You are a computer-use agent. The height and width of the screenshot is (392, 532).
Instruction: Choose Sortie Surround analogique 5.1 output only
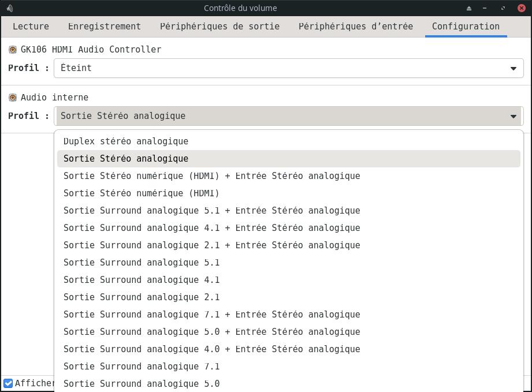tap(289, 263)
